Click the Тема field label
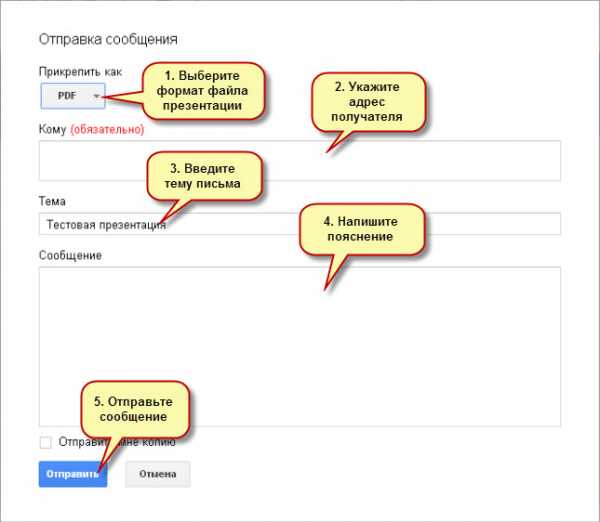 click(x=52, y=201)
